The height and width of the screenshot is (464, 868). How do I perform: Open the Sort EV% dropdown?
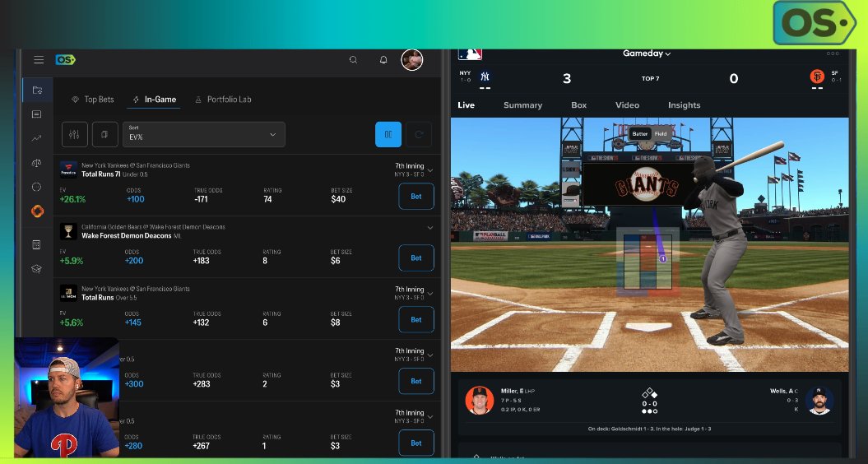(x=204, y=135)
